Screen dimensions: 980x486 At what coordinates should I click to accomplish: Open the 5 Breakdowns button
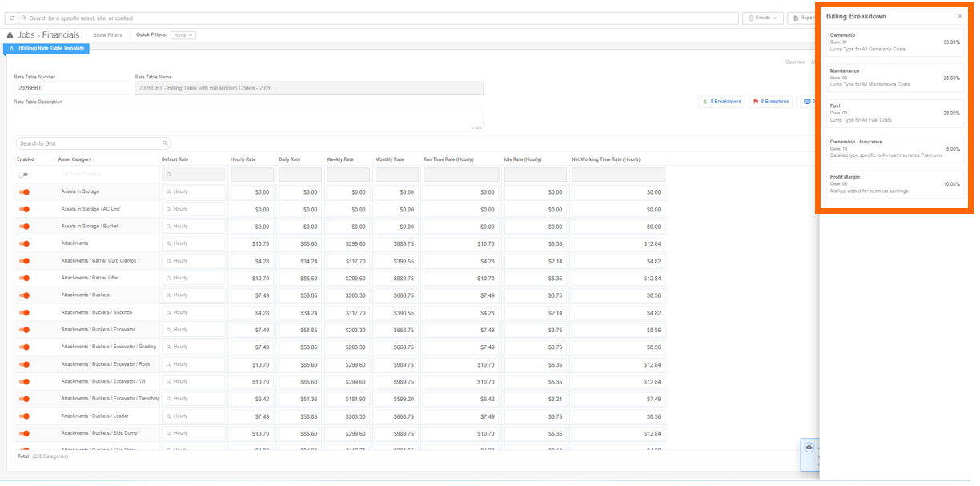point(721,102)
